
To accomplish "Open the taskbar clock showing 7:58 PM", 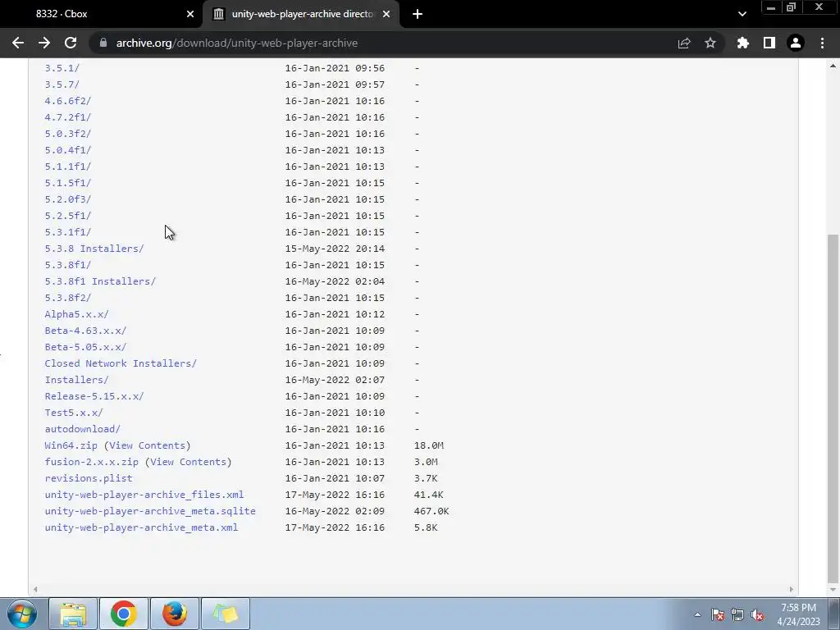I will pyautogui.click(x=798, y=614).
